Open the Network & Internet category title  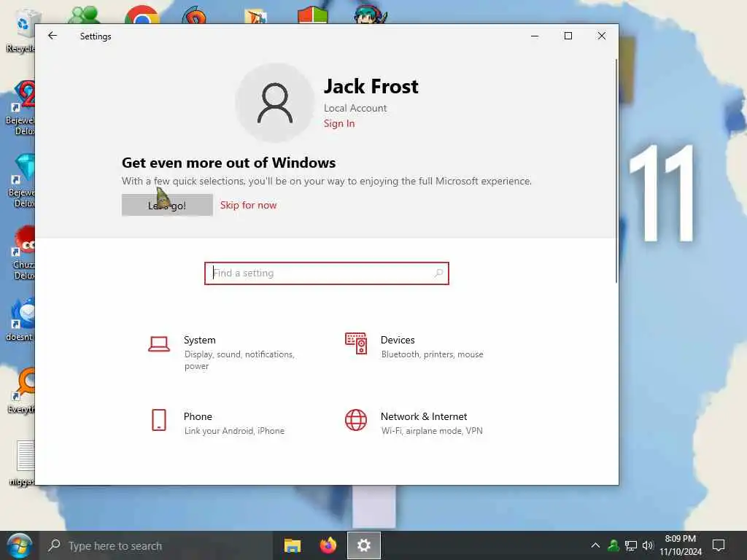(x=424, y=416)
